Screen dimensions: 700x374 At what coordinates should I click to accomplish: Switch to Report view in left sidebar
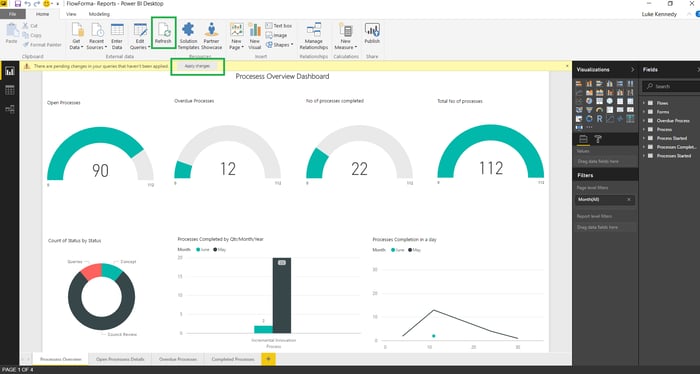9,71
